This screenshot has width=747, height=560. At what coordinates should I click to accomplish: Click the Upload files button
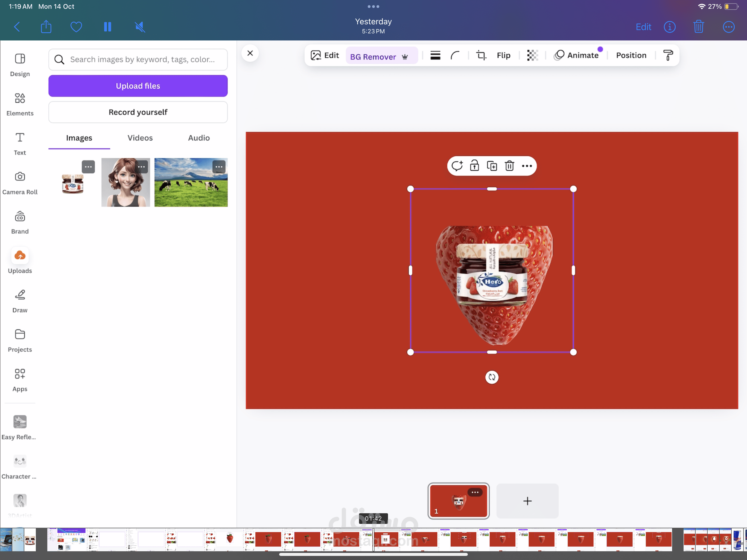click(x=138, y=86)
